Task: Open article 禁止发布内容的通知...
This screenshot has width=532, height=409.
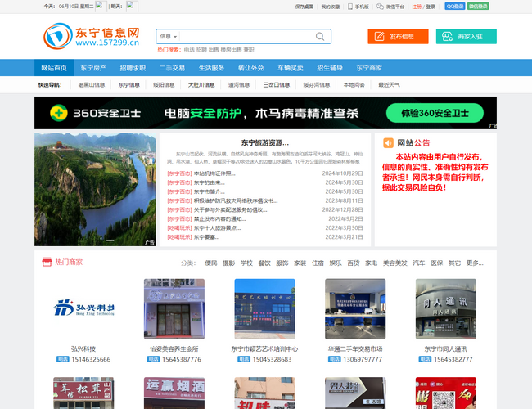Action: [219, 218]
